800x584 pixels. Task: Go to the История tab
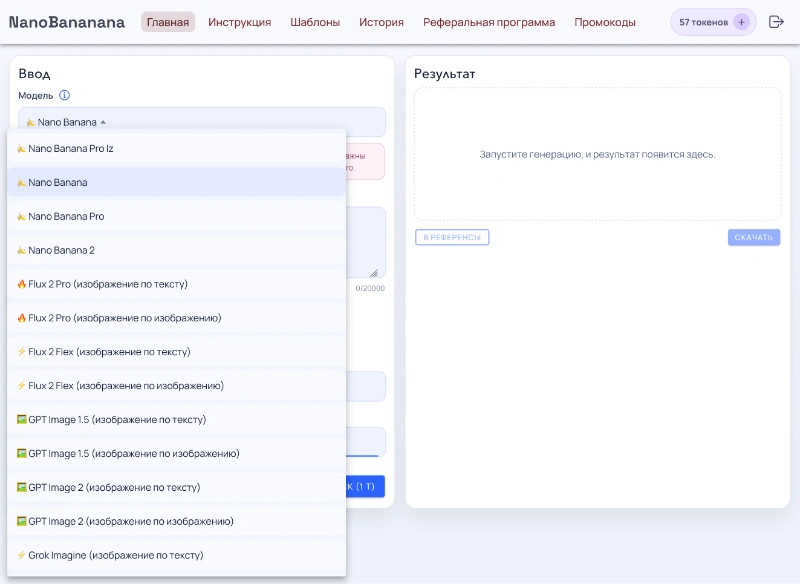coord(382,22)
